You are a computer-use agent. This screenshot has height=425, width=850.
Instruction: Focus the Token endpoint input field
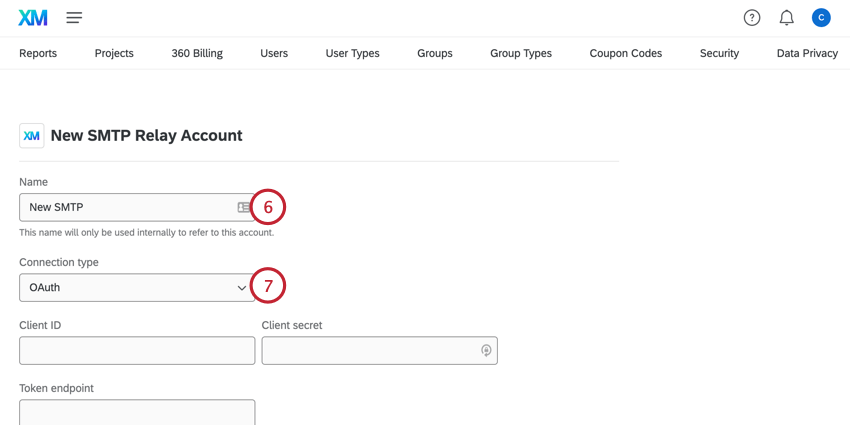137,412
